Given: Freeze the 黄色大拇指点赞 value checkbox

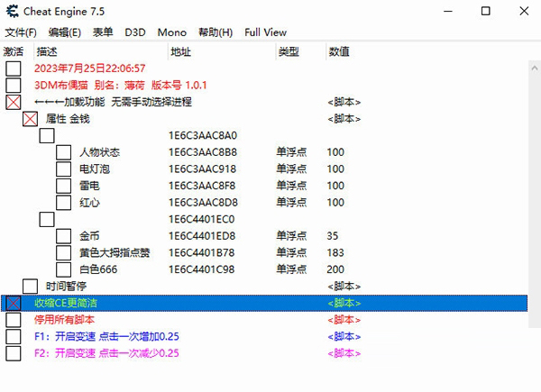Looking at the screenshot, I should [x=63, y=252].
